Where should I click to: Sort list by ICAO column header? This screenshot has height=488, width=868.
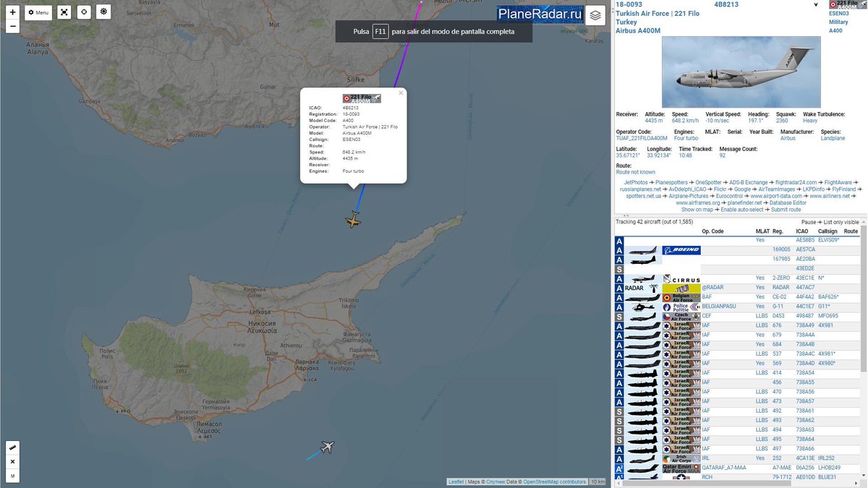click(803, 231)
